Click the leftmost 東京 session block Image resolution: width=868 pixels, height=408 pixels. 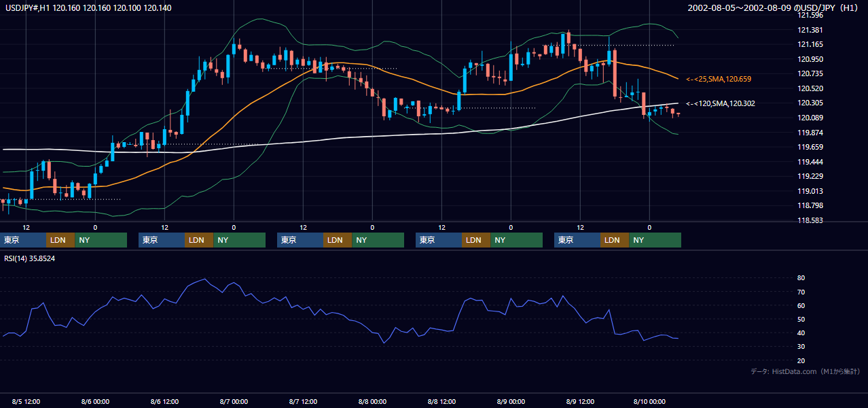24,240
